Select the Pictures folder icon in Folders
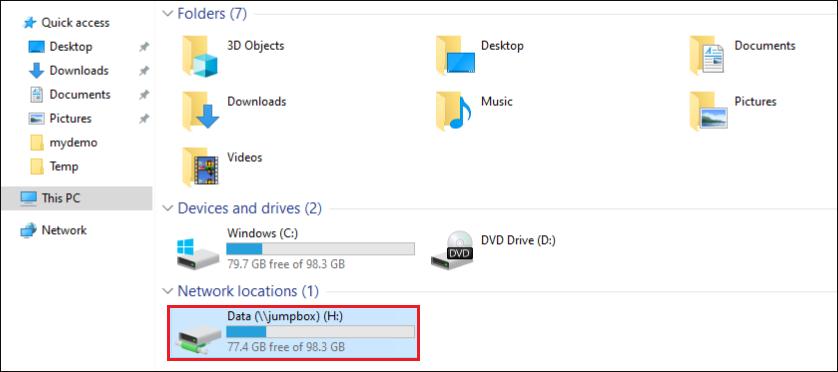 point(708,111)
